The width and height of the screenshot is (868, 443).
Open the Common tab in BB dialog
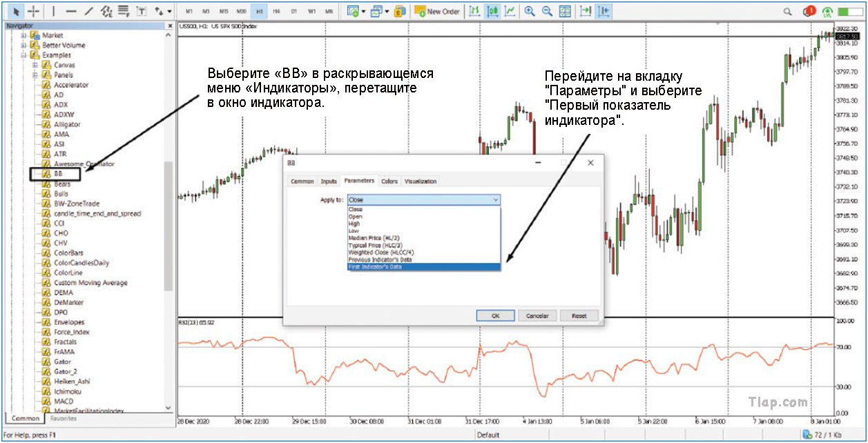tap(302, 181)
